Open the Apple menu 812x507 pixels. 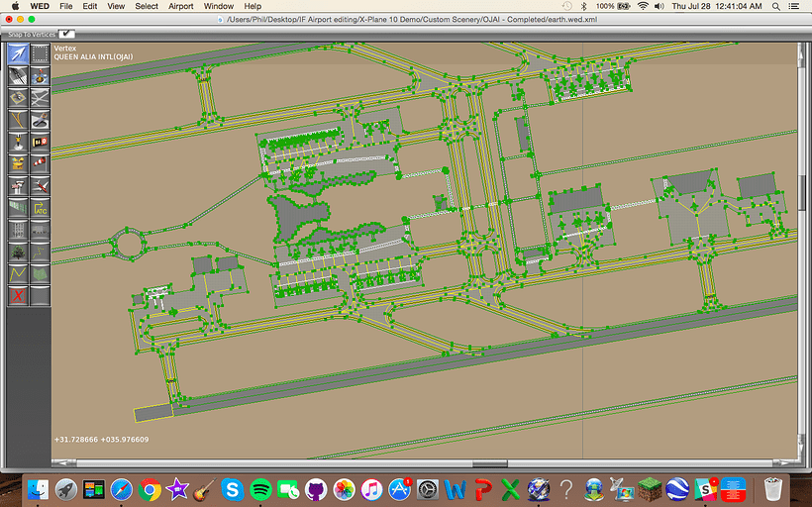[15, 6]
